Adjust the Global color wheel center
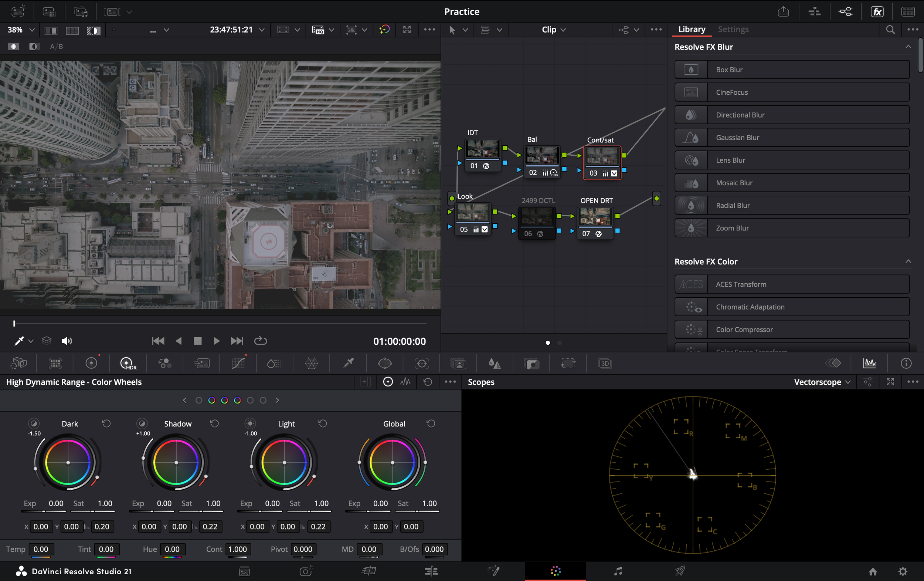 point(392,462)
